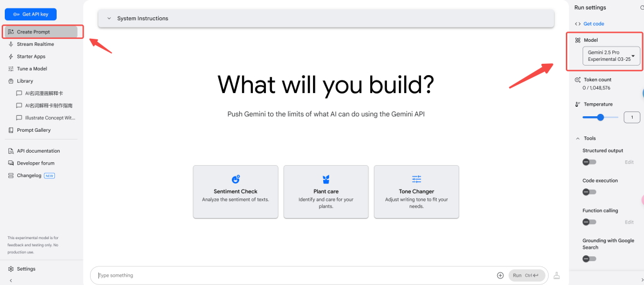Click the Plant care leaf icon
Viewport: 644px width, 285px height.
(326, 179)
